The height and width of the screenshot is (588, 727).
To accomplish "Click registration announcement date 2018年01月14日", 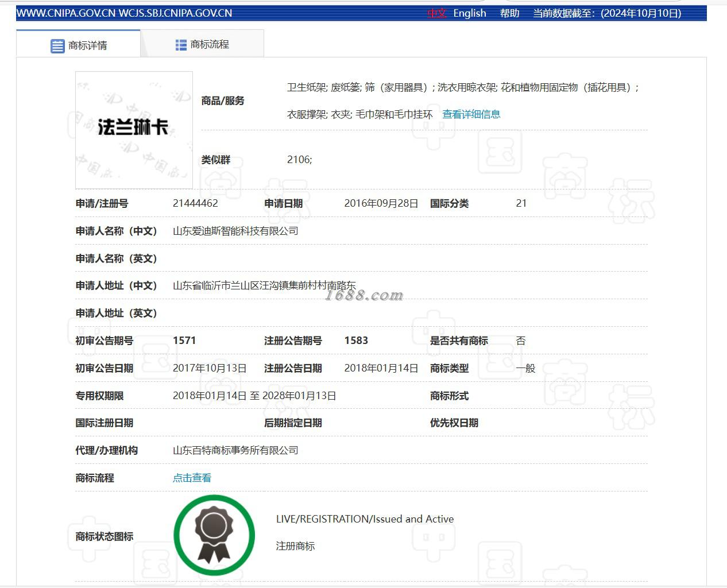I will (x=381, y=368).
